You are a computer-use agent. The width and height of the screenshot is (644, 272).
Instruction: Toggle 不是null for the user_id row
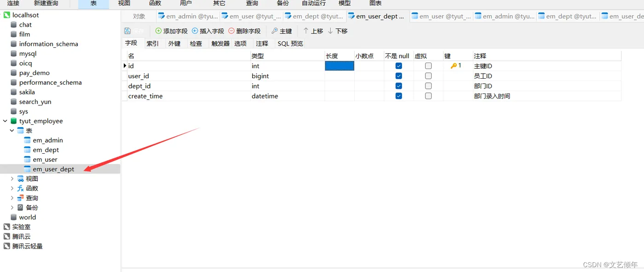[x=398, y=75]
